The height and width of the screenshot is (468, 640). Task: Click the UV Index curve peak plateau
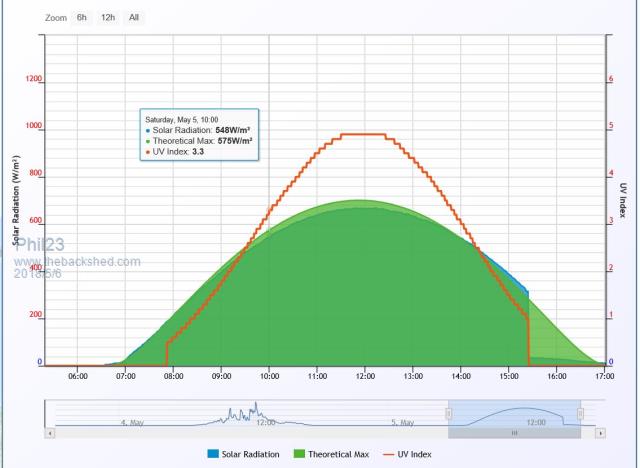(x=362, y=134)
